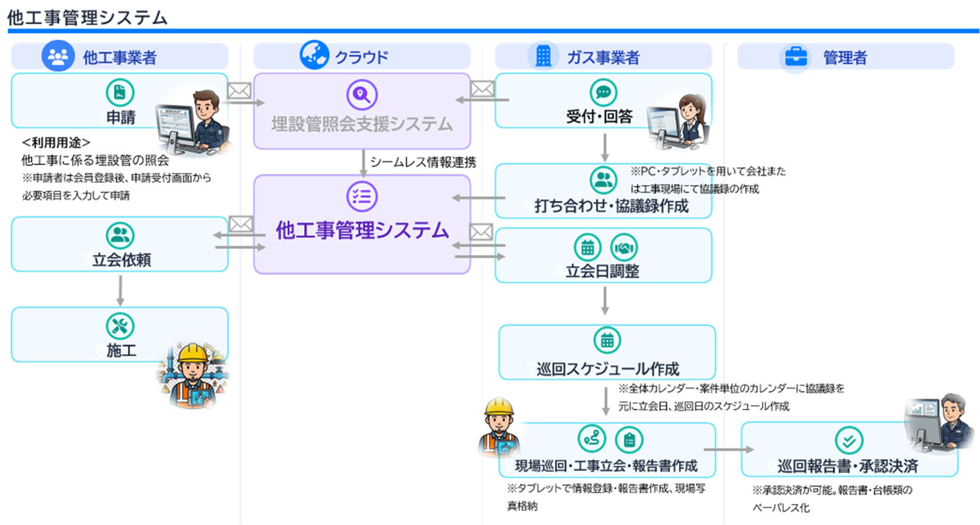The image size is (980, 525).
Task: Select the 立会依頼 step label
Action: tap(121, 260)
